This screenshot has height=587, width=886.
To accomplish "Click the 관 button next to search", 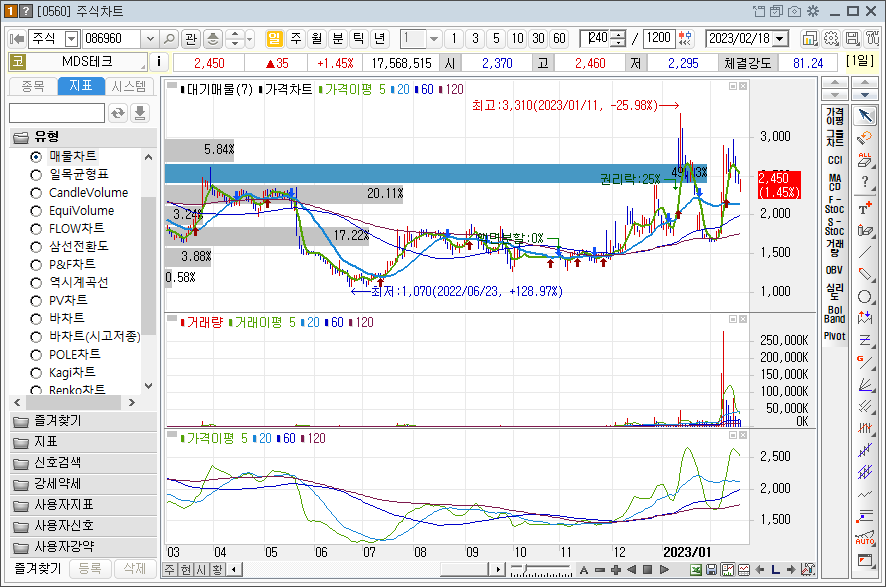I will pyautogui.click(x=191, y=38).
